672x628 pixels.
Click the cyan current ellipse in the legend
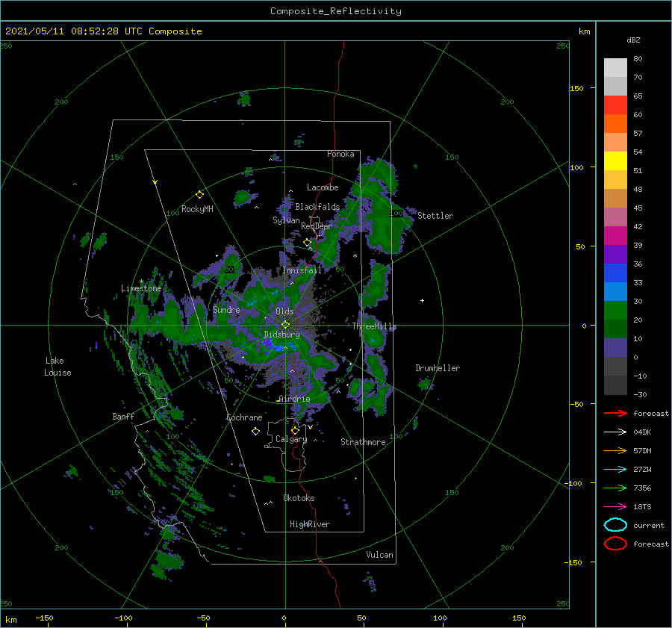point(615,525)
